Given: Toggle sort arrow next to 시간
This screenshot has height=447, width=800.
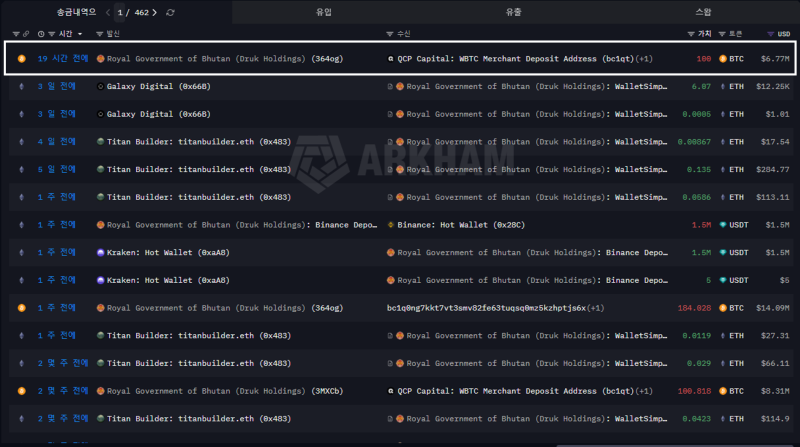Looking at the screenshot, I should (80, 34).
